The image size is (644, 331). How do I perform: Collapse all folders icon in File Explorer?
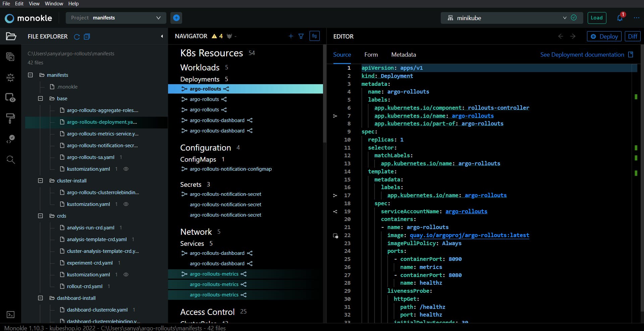pos(87,37)
